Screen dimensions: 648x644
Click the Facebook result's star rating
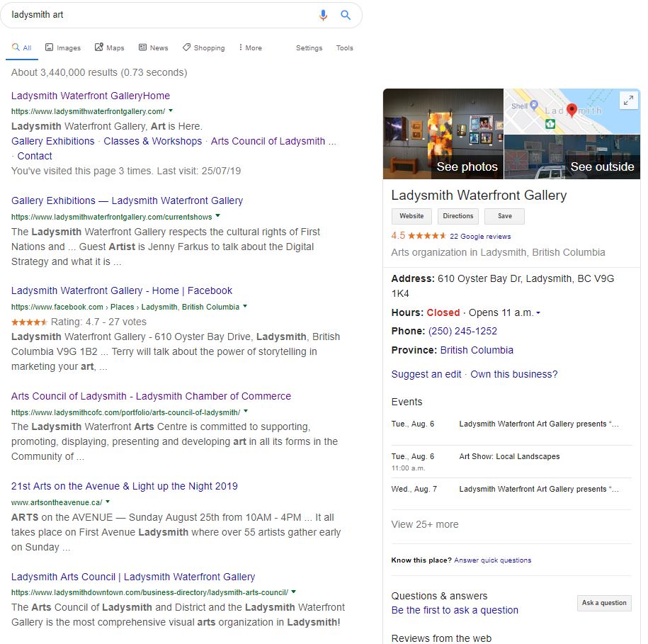click(29, 322)
